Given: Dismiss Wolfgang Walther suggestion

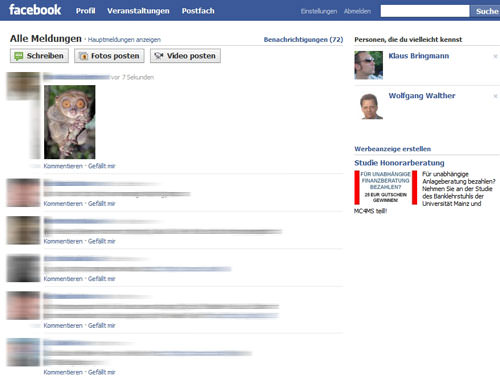Looking at the screenshot, I should tap(495, 96).
